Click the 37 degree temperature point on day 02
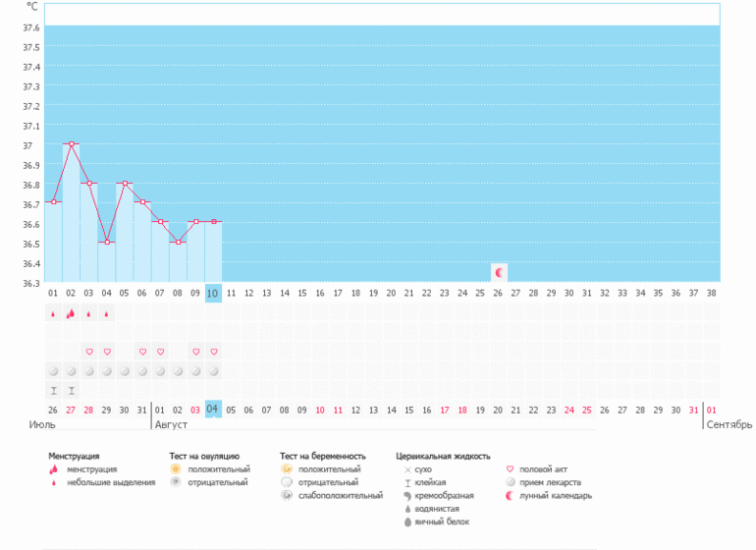 (72, 143)
